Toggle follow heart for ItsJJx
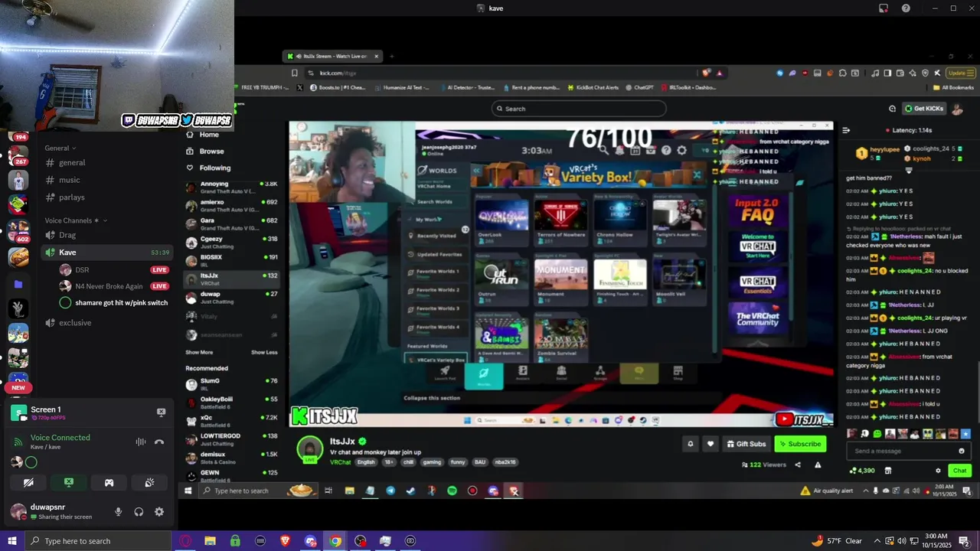This screenshot has width=980, height=551. click(x=710, y=444)
